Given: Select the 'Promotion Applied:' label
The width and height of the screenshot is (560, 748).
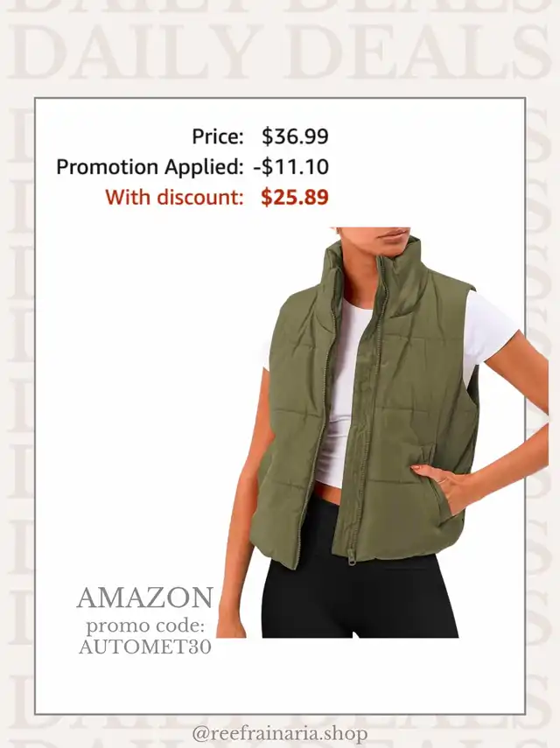Looking at the screenshot, I should (x=150, y=167).
